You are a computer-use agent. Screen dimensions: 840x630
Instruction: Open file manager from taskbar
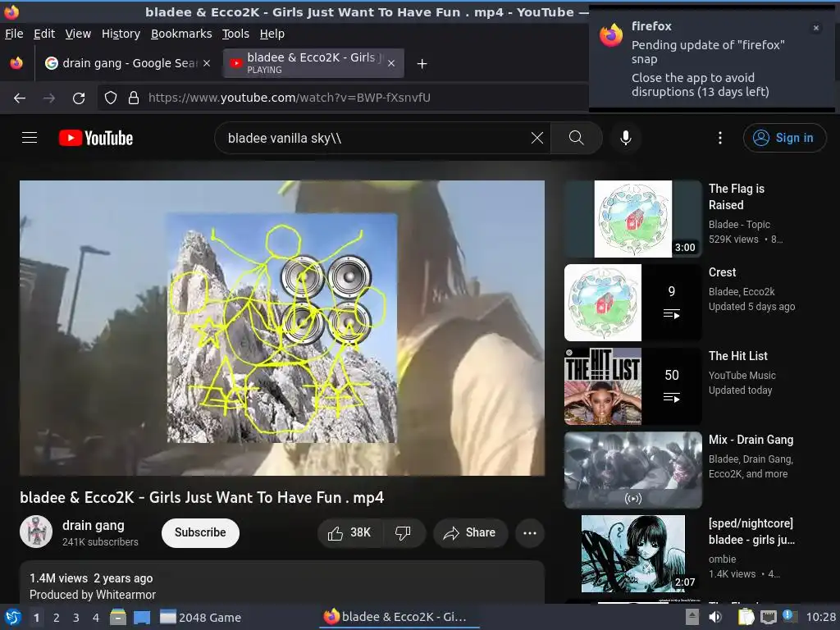[118, 617]
